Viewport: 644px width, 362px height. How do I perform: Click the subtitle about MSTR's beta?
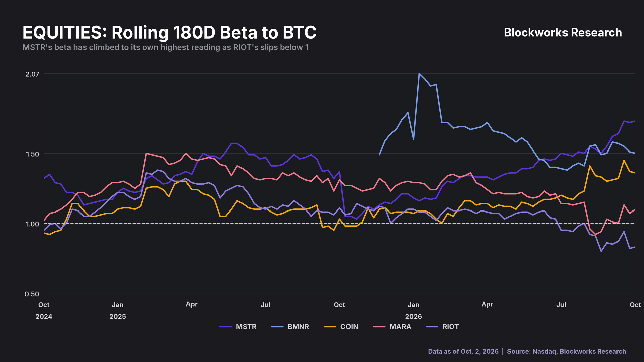(165, 47)
